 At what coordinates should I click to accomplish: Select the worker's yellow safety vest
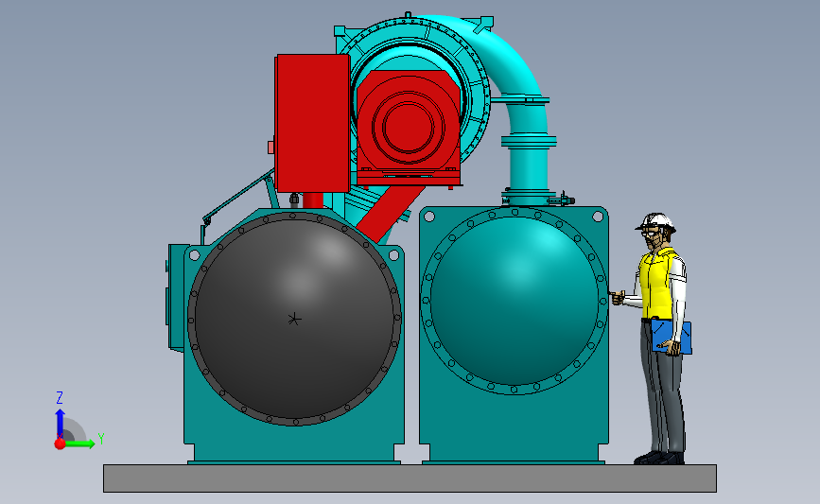(658, 285)
